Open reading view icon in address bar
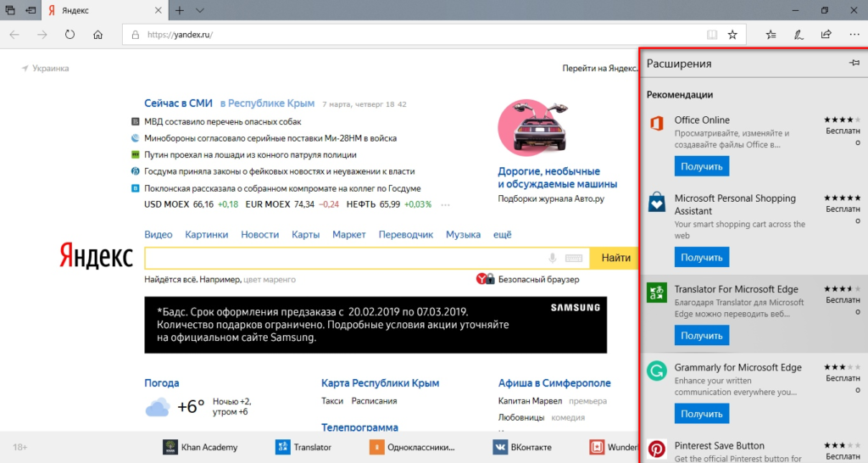This screenshot has height=463, width=868. (712, 34)
